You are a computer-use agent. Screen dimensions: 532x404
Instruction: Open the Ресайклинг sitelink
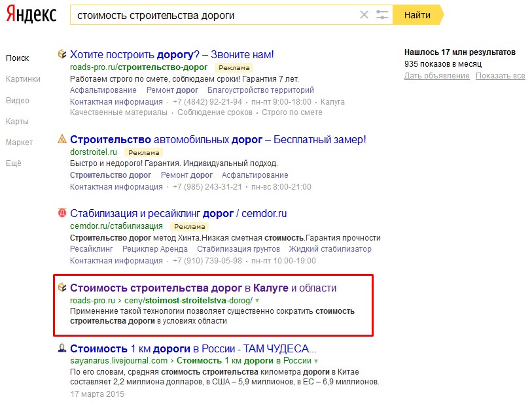[91, 249]
